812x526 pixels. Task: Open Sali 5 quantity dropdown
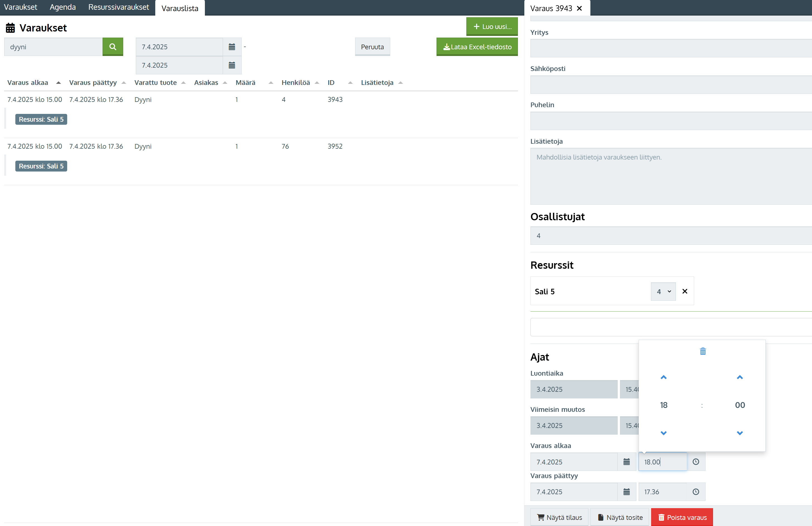[x=663, y=292]
